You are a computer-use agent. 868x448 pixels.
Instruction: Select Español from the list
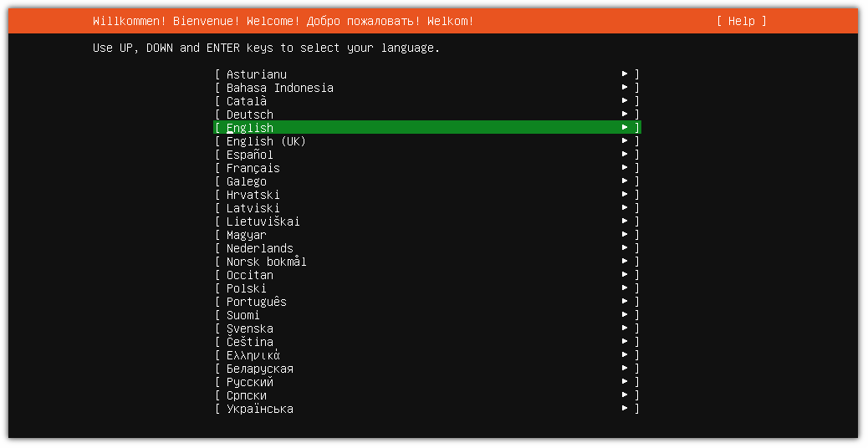tap(426, 155)
